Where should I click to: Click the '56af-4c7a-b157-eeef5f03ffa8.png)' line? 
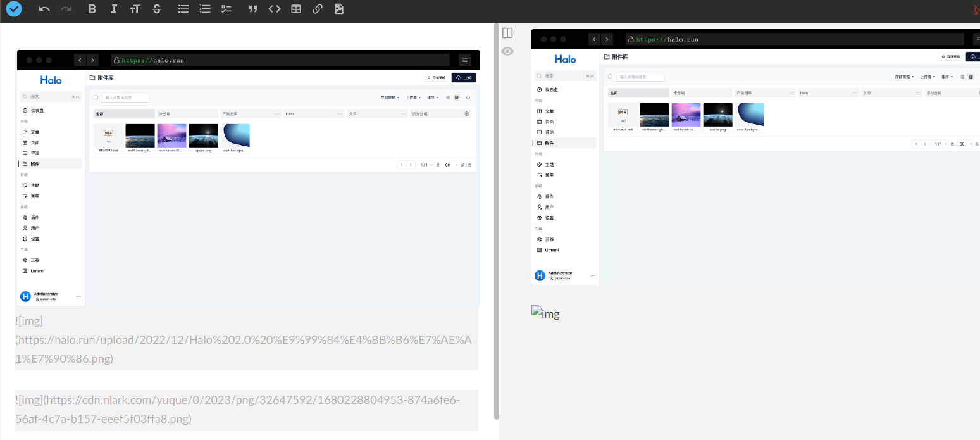click(103, 419)
